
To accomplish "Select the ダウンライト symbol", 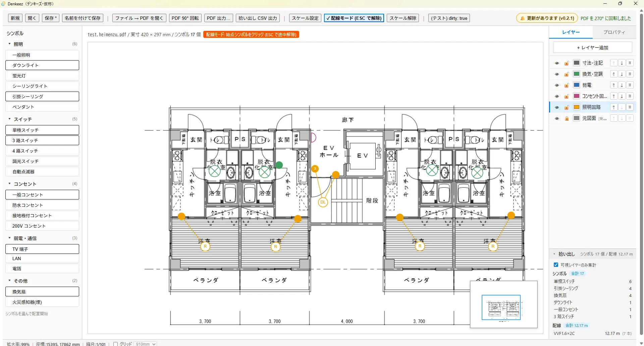I will tap(42, 65).
